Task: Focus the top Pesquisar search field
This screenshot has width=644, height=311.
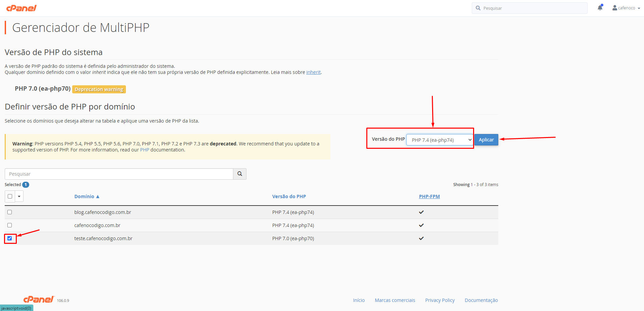Action: pyautogui.click(x=530, y=8)
